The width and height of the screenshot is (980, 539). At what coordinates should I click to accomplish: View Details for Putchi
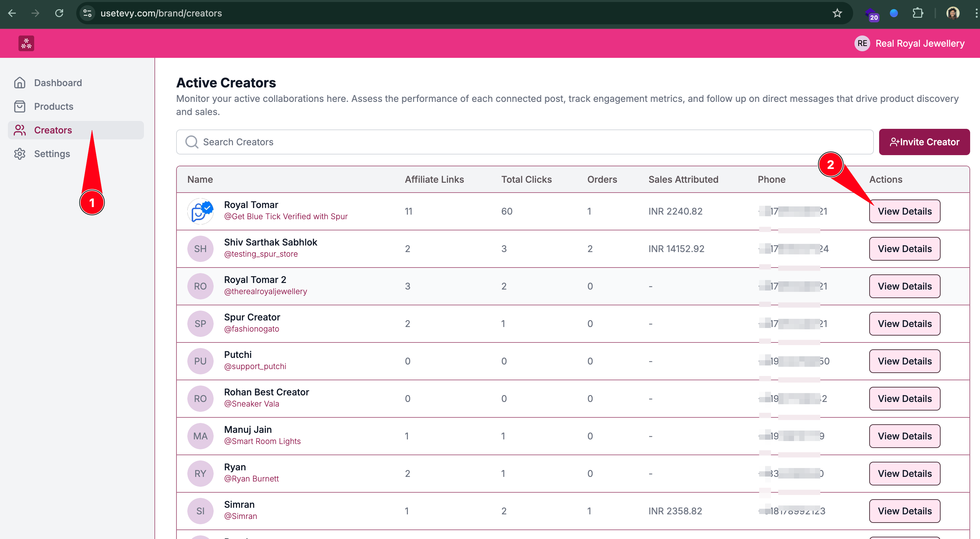[904, 361]
